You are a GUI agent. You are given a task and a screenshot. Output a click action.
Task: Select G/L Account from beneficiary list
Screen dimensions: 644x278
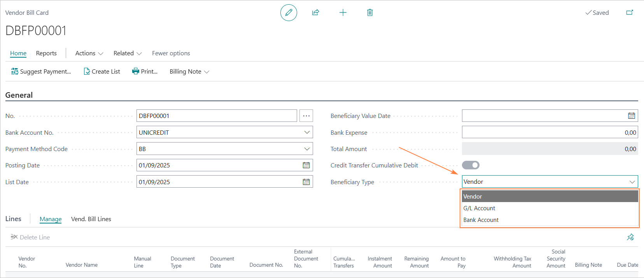click(x=479, y=208)
